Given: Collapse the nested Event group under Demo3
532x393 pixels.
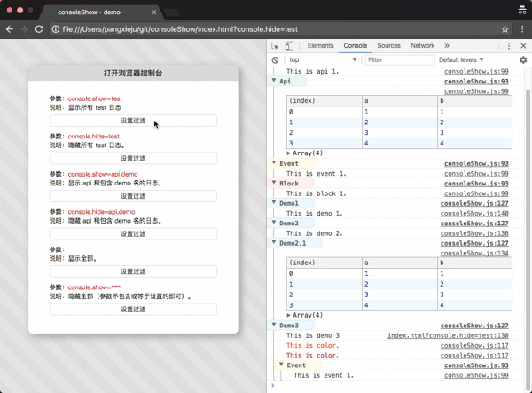Looking at the screenshot, I should coord(281,365).
